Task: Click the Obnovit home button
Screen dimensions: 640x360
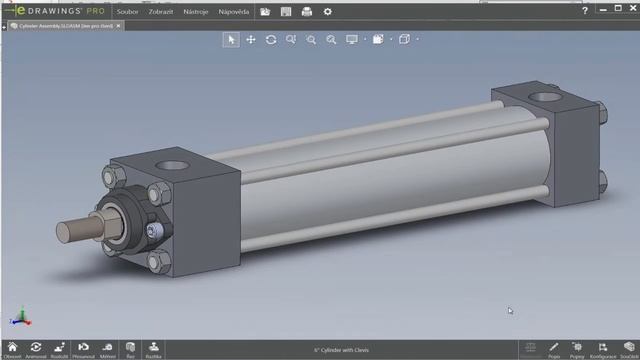Action: [12, 350]
